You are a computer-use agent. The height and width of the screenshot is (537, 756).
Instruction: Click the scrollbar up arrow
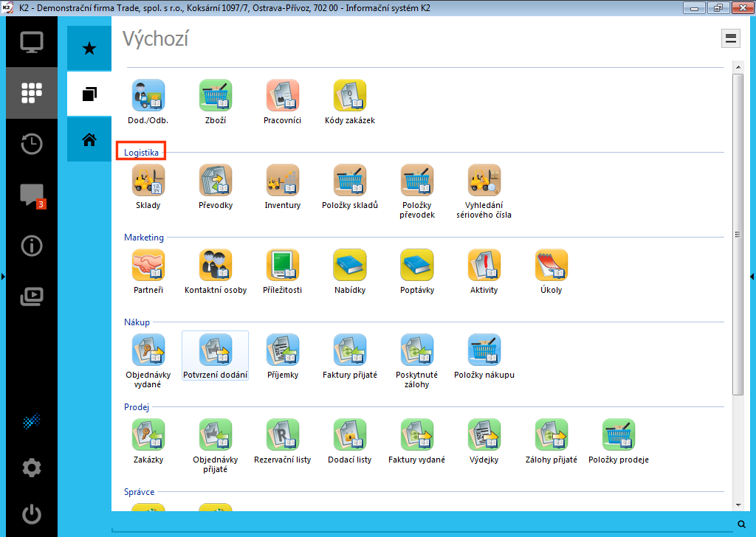click(x=738, y=66)
